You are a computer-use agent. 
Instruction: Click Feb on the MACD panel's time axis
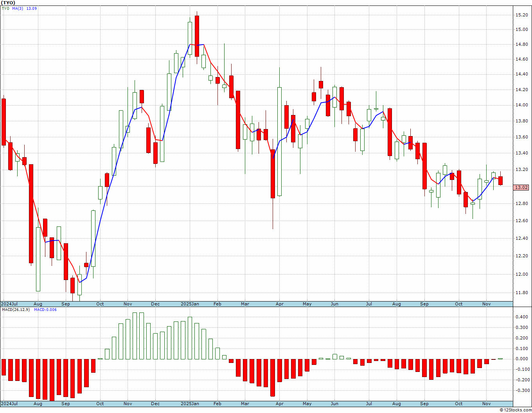(x=217, y=404)
